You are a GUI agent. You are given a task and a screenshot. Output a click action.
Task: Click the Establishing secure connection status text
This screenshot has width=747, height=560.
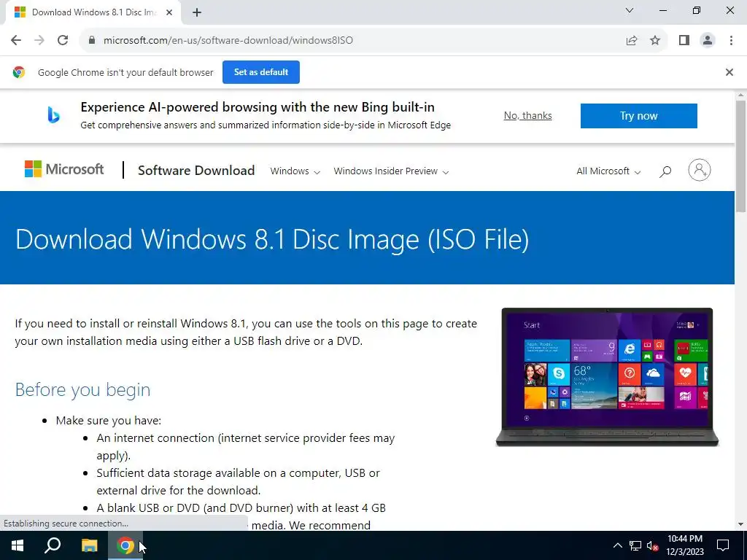[x=66, y=524]
